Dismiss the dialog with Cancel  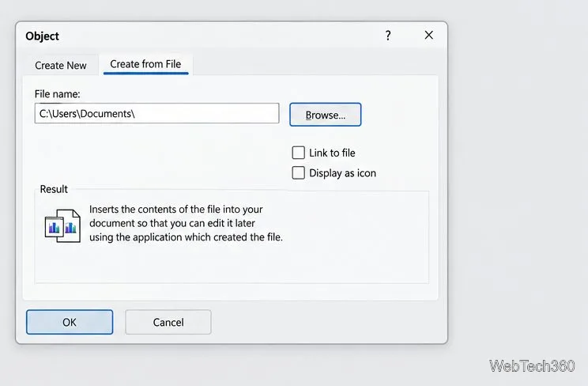tap(168, 322)
